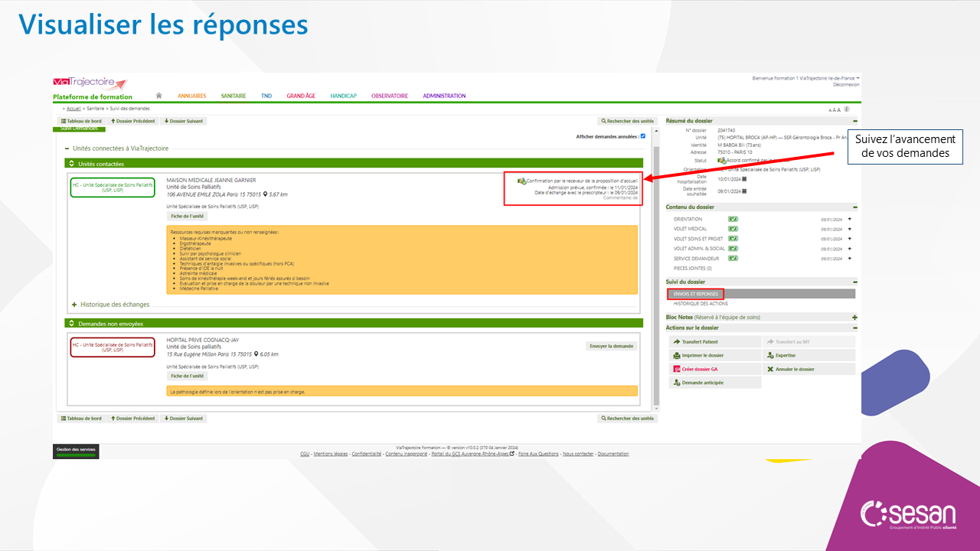Viewport: 980px width, 551px height.
Task: Click plus icon on SERVICE DEMANDEUR row
Action: coord(849,259)
